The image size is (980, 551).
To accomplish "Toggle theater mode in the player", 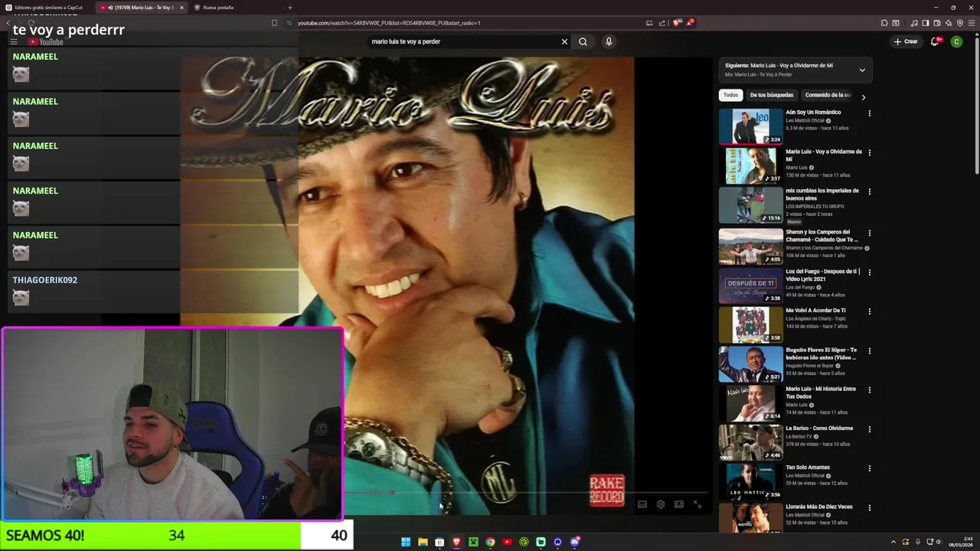I will (x=678, y=504).
